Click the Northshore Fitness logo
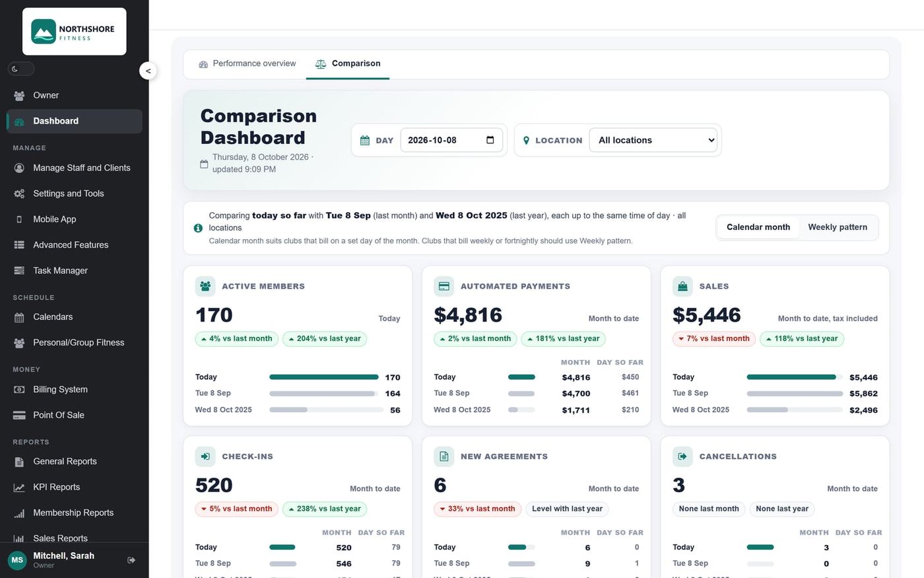The image size is (924, 578). click(74, 32)
